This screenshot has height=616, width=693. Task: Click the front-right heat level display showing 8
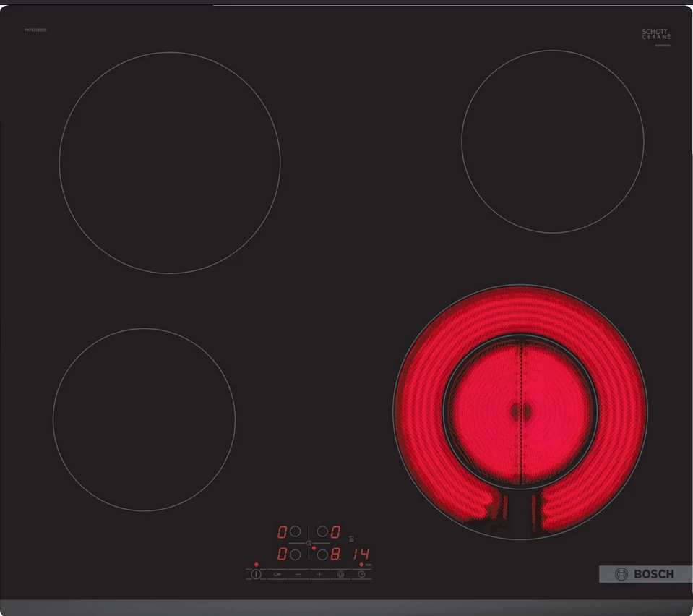[x=336, y=555]
